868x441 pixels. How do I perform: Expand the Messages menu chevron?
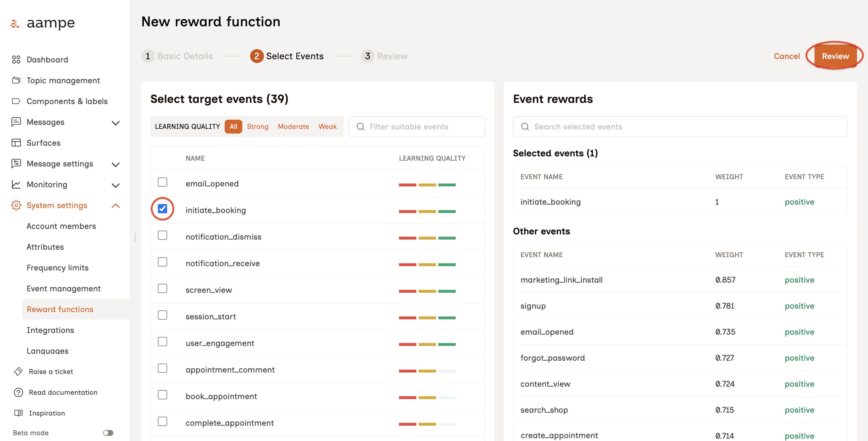point(116,123)
